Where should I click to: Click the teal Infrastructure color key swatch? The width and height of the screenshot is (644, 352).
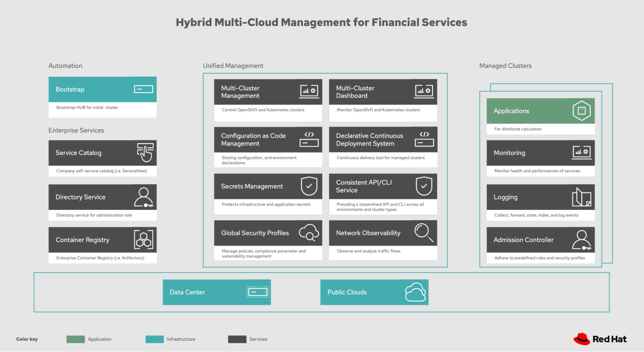click(x=155, y=339)
